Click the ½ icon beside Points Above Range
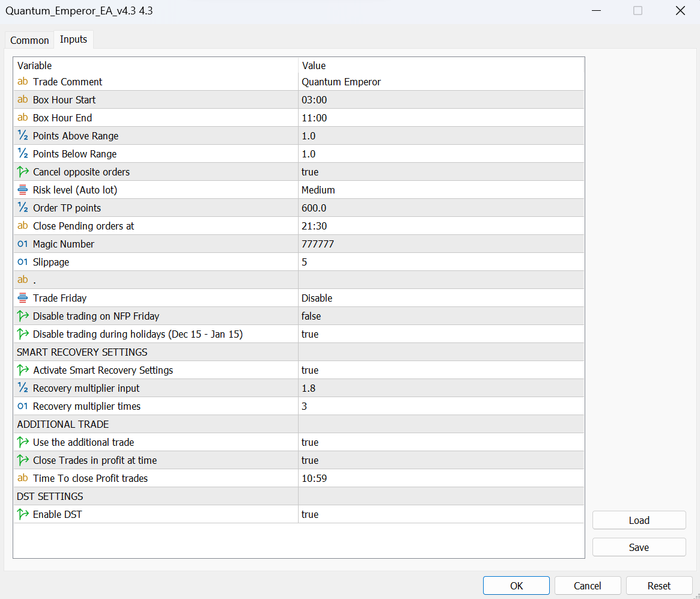Screen dimensions: 700x599 pos(22,136)
